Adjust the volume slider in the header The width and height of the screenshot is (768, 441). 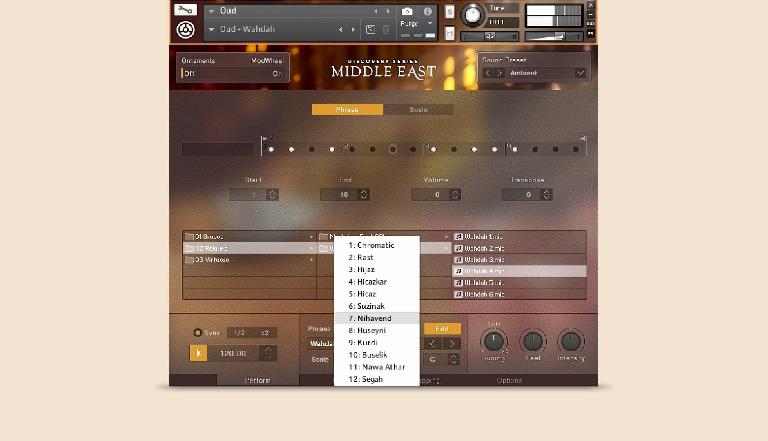point(553,37)
